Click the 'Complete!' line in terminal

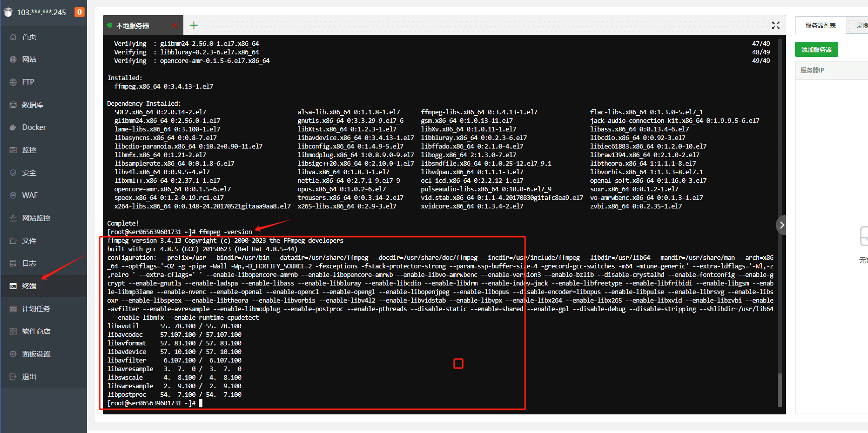pyautogui.click(x=123, y=224)
